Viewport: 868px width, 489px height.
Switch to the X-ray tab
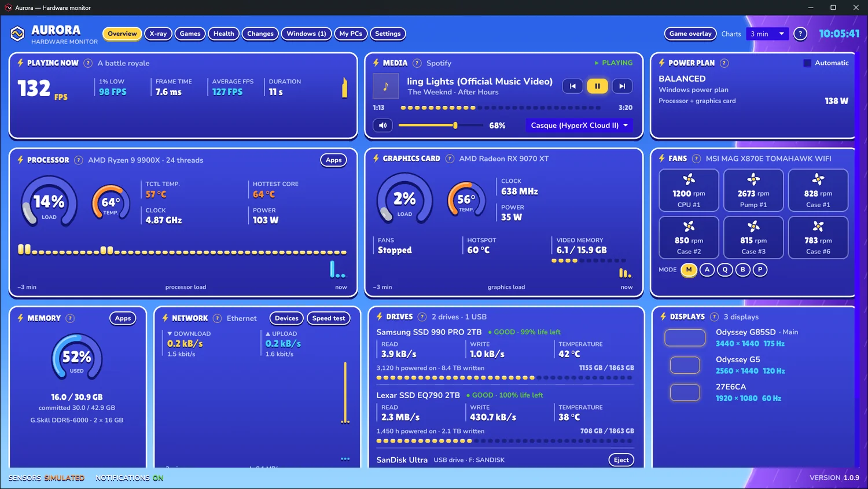coord(158,34)
